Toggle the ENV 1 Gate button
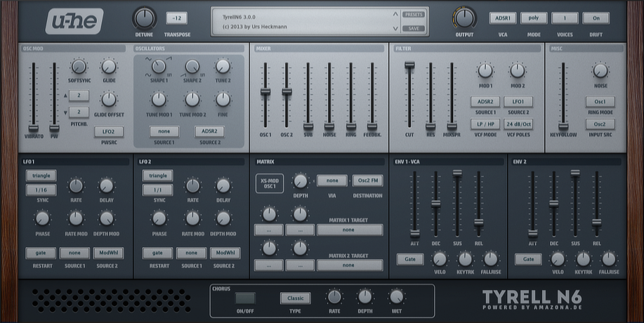 pyautogui.click(x=410, y=259)
